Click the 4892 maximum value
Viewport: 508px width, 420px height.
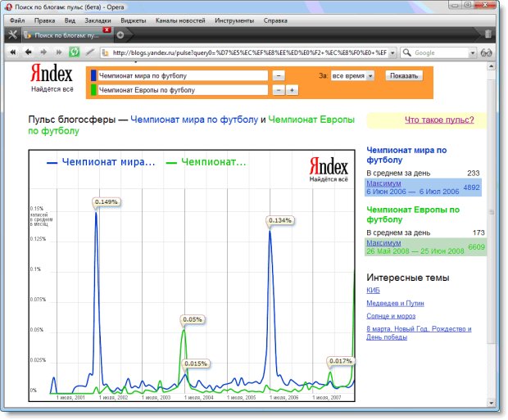click(x=471, y=187)
